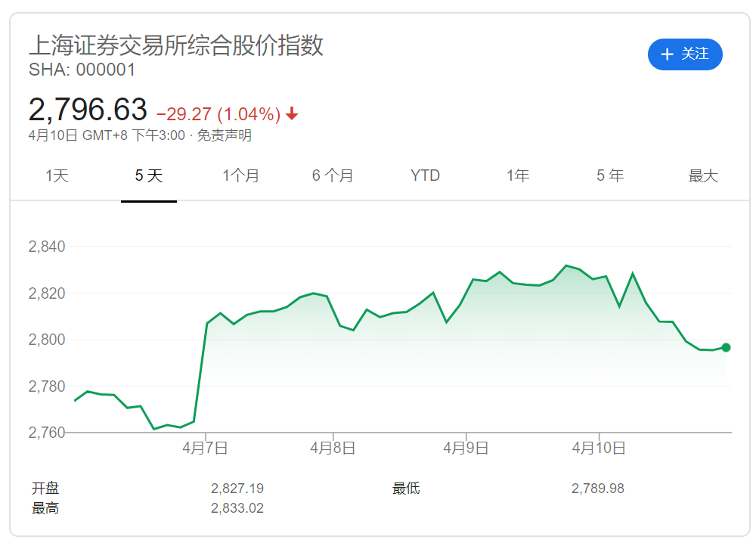Click the 4月10日 date on the chart axis
Viewport: 756px width, 543px height.
coord(599,448)
